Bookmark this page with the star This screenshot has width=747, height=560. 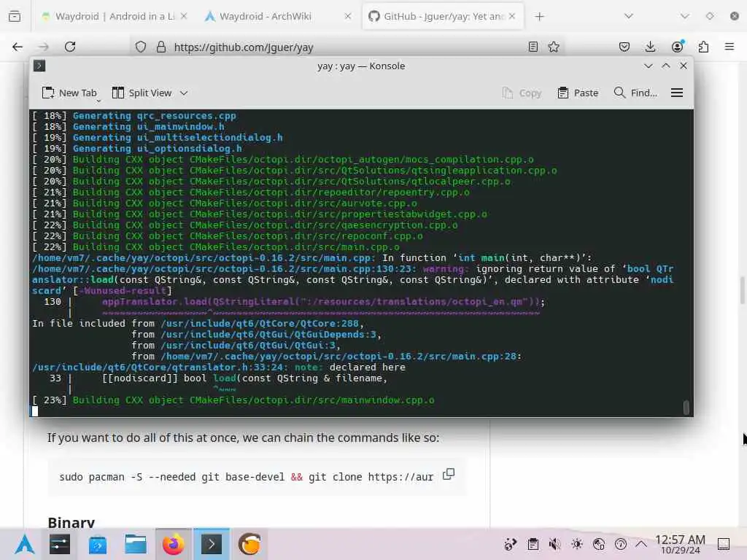(554, 47)
